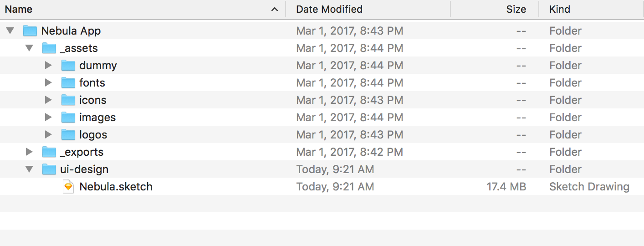Click the icons folder icon

pos(68,100)
